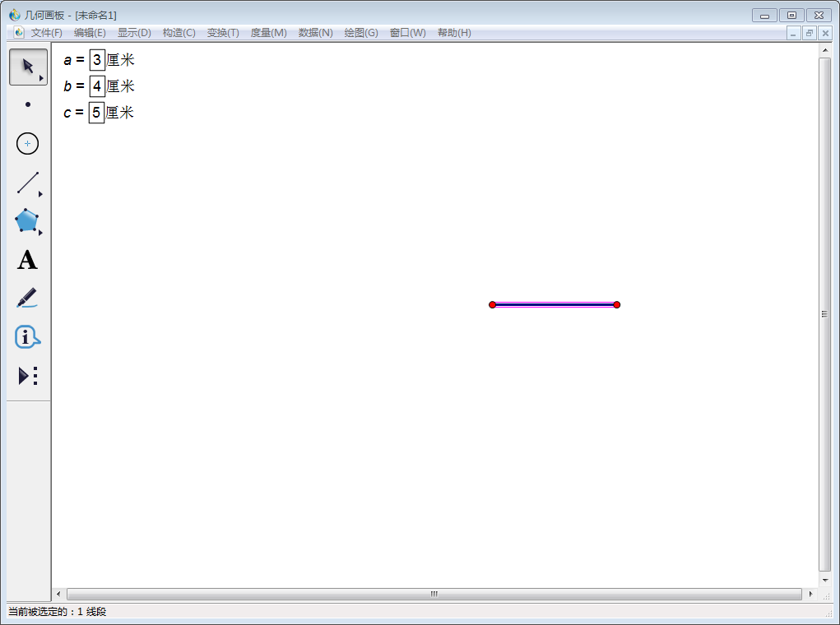Select the Text tool

tap(27, 260)
